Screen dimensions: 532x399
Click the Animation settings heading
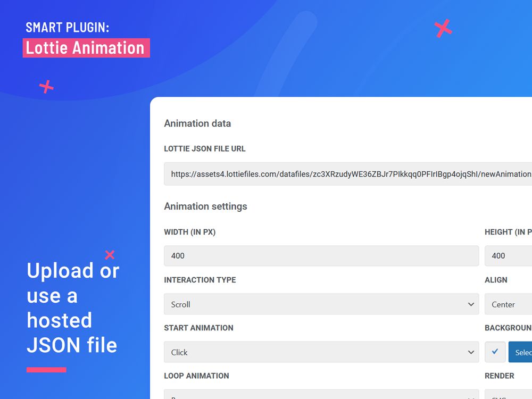(205, 206)
